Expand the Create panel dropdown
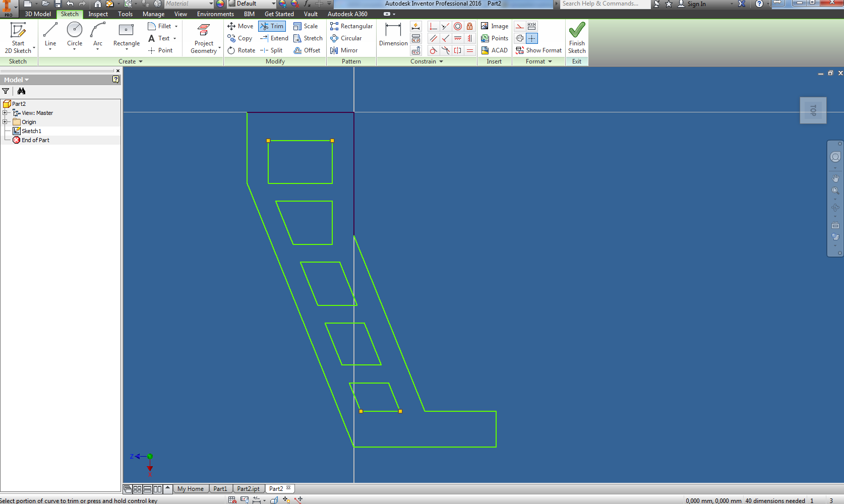 tap(141, 61)
